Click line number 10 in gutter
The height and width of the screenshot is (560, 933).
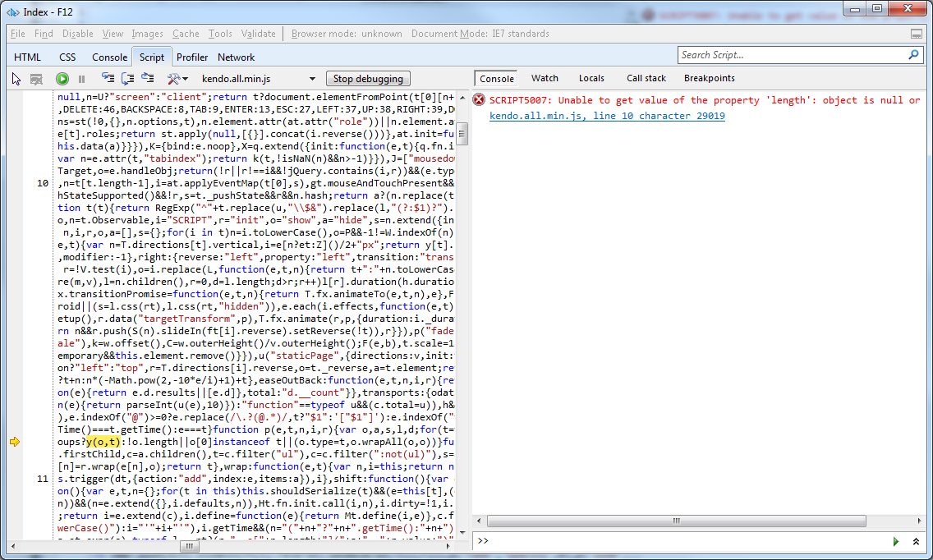click(x=42, y=183)
